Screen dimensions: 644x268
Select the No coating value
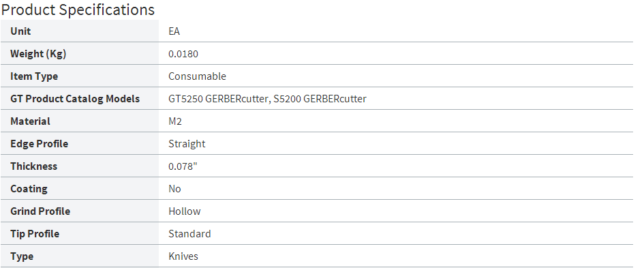pyautogui.click(x=174, y=189)
